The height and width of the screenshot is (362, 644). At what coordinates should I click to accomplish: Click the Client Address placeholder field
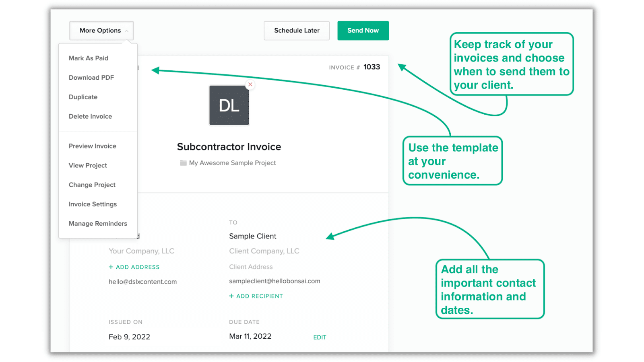[251, 267]
